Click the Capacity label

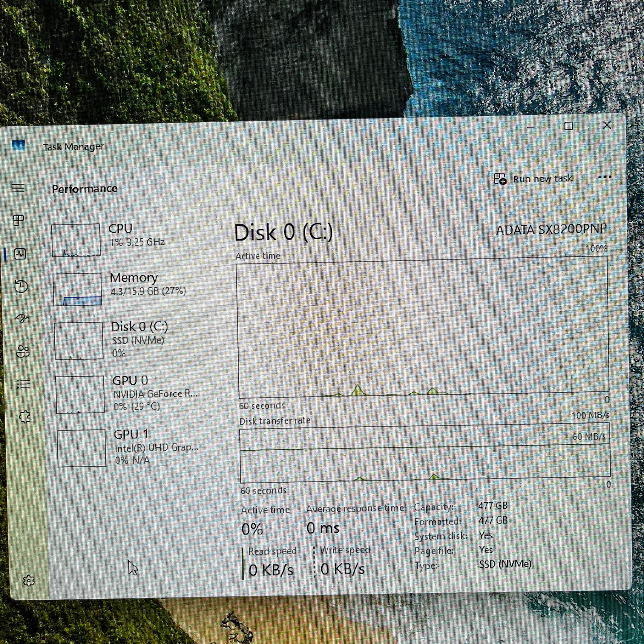click(434, 507)
